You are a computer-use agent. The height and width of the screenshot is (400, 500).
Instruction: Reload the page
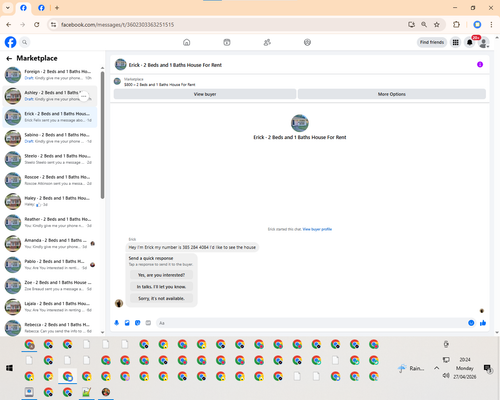pos(37,25)
